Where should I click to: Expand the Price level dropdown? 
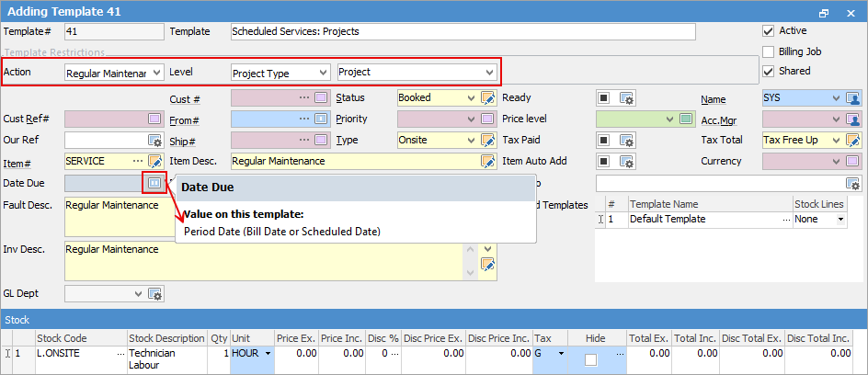pyautogui.click(x=669, y=119)
